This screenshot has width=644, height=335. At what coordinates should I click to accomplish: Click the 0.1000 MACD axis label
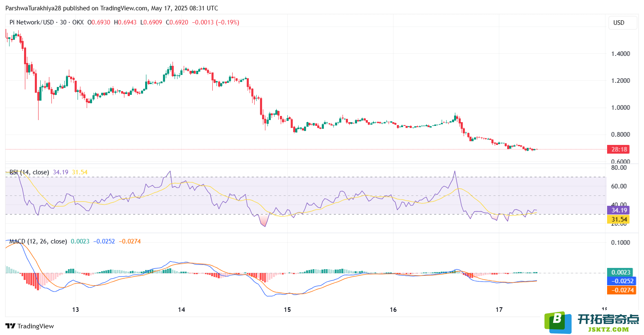621,243
